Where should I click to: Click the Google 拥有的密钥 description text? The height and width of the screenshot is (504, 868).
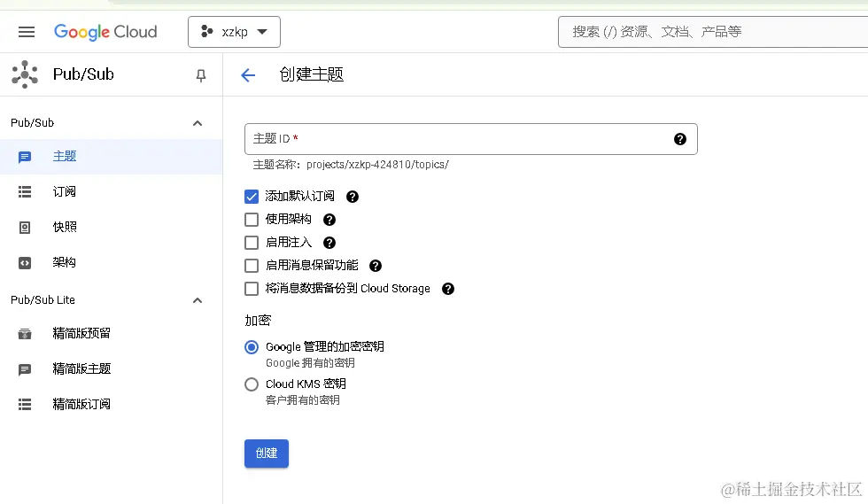point(310,363)
